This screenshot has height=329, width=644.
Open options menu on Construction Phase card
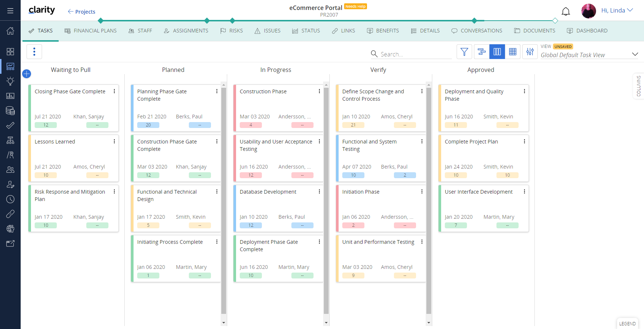coord(319,91)
